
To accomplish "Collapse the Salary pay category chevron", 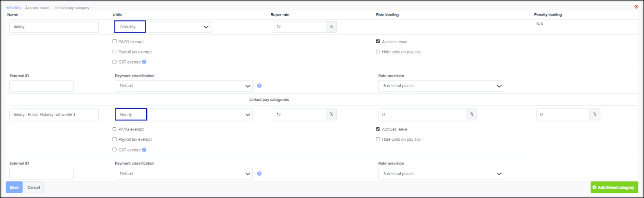I will click(x=8, y=8).
